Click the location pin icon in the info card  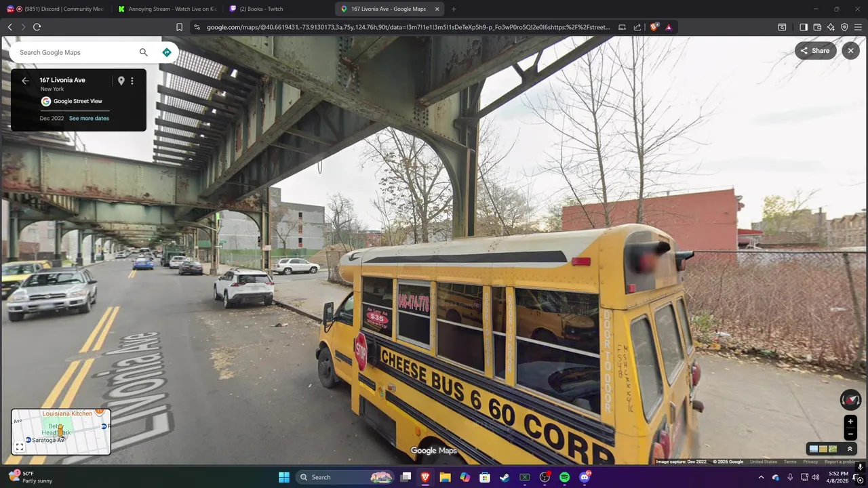(x=121, y=81)
